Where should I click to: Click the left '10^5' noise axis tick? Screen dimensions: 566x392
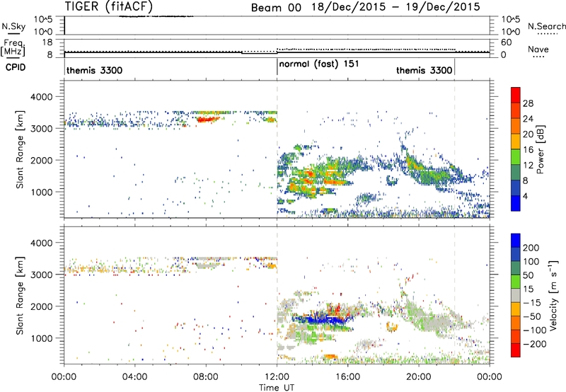pos(44,20)
